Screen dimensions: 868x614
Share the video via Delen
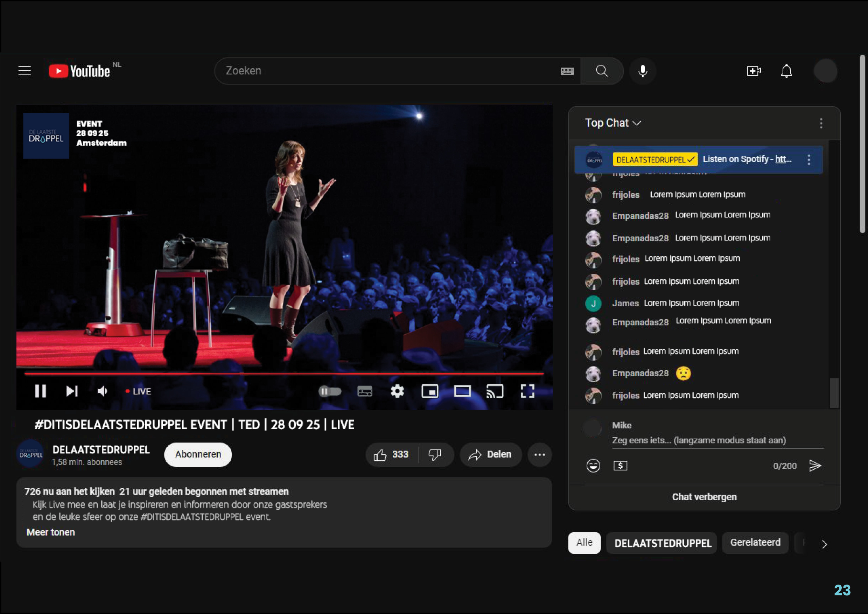coord(490,454)
